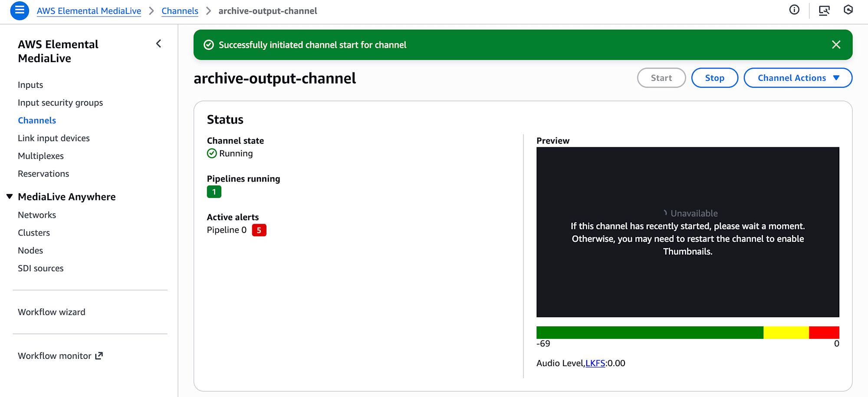Collapse the MediaLive Anywhere section
The height and width of the screenshot is (397, 868).
point(10,197)
